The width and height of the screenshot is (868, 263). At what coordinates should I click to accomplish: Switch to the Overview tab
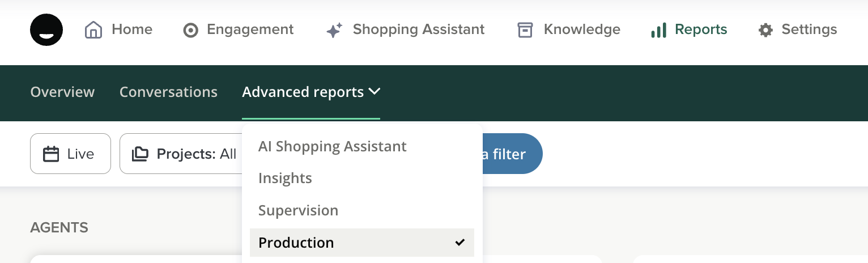click(x=62, y=92)
